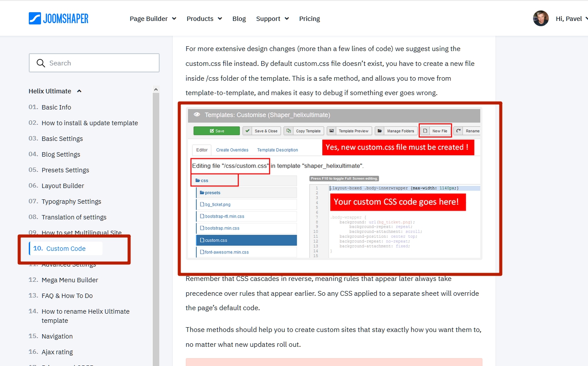
Task: Open the Pricing page
Action: pos(309,19)
